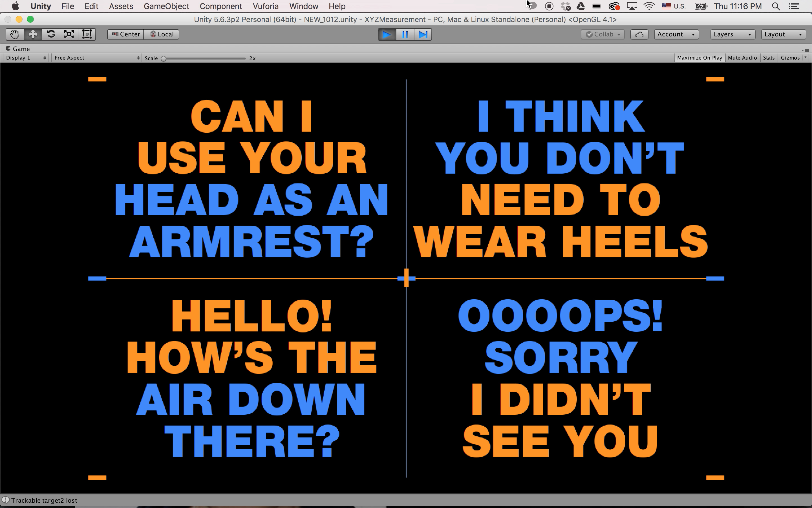This screenshot has width=812, height=508.
Task: Stop play mode with Play button
Action: [x=387, y=35]
